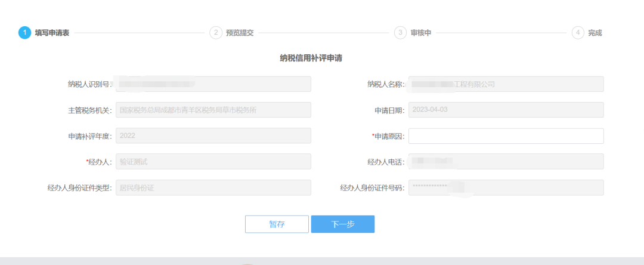The image size is (644, 265).
Task: Open the 经办人身份证件类型 field
Action: (213, 188)
